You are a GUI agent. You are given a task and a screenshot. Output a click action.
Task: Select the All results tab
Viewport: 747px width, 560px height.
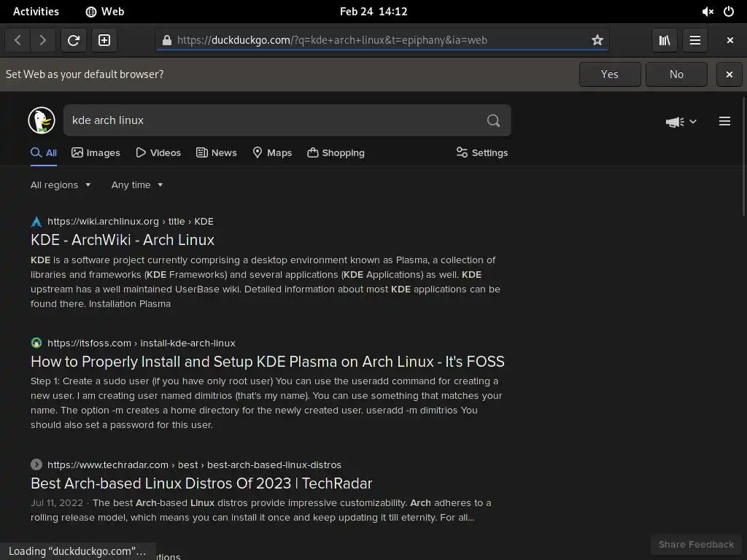pos(44,153)
